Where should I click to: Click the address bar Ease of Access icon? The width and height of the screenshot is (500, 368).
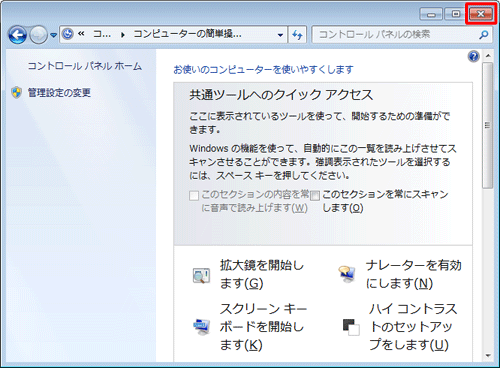click(68, 34)
